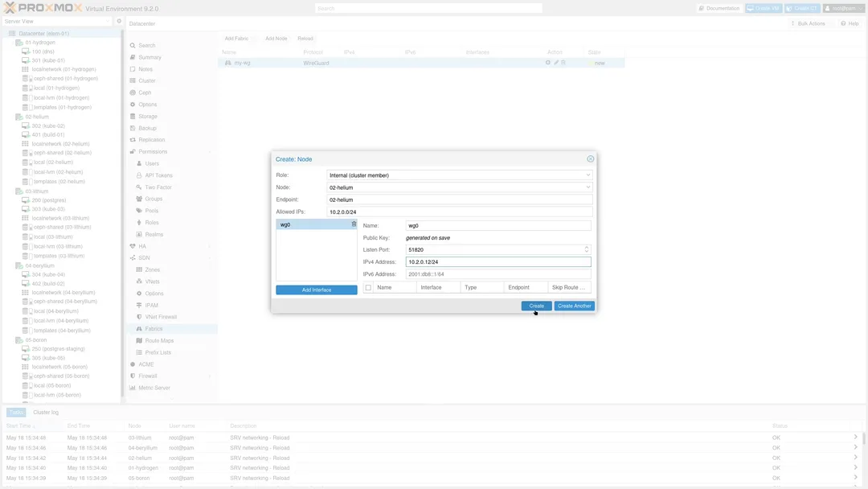Screen dimensions: 868x489
Task: Adjust the Listen Port spinner arrows
Action: click(587, 249)
